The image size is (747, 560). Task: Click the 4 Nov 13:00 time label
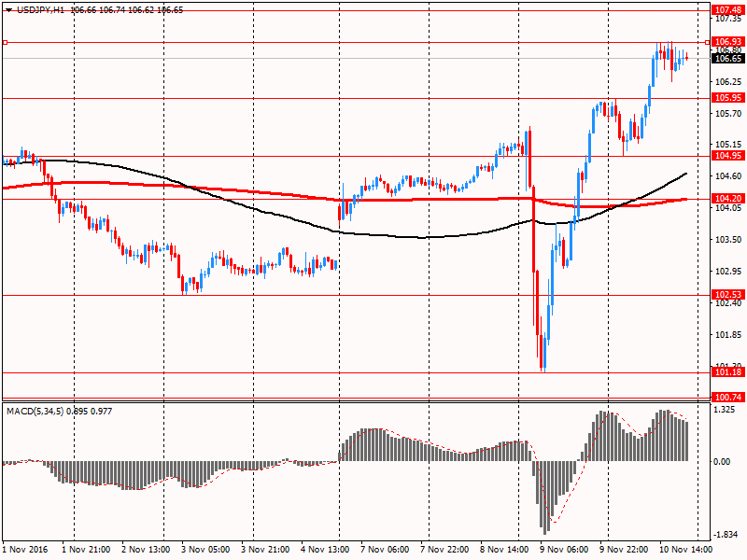[x=325, y=550]
